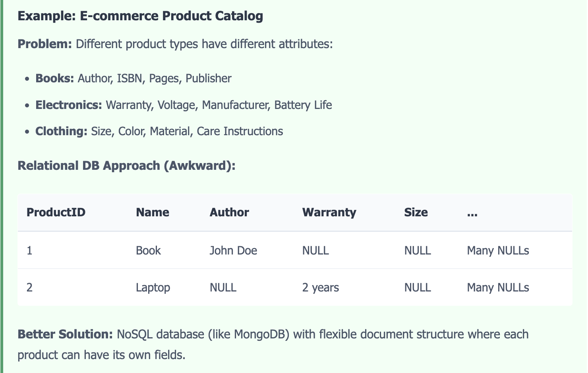
Task: Click the 'Electronics:' bullet label
Action: (x=69, y=105)
